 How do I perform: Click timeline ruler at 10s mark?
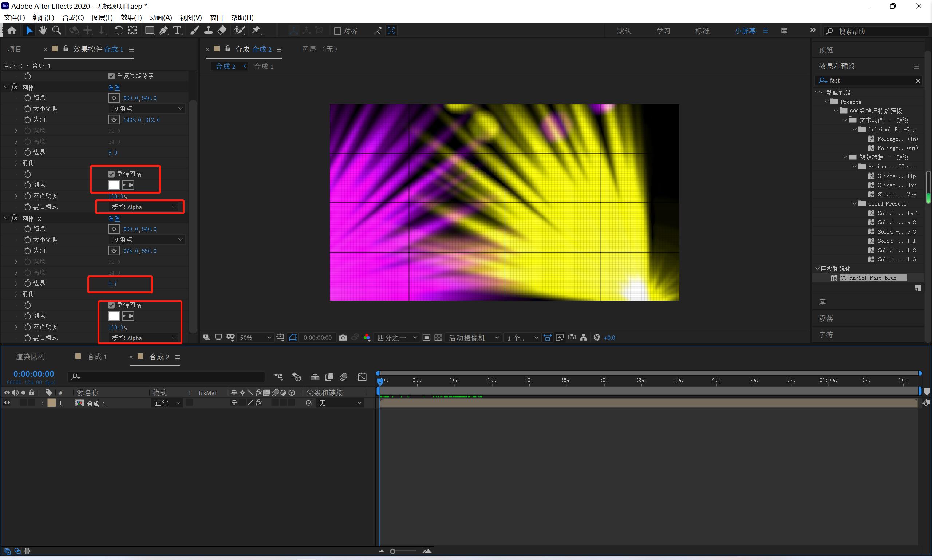pyautogui.click(x=454, y=380)
